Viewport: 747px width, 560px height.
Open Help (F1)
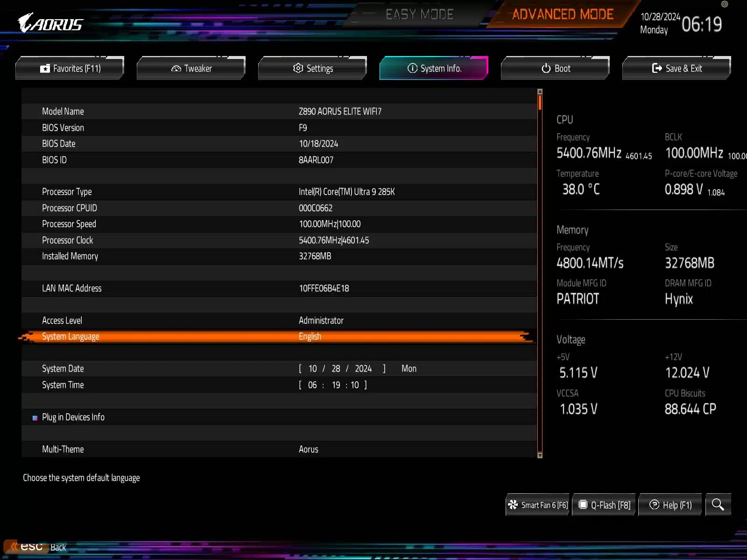[x=670, y=505]
